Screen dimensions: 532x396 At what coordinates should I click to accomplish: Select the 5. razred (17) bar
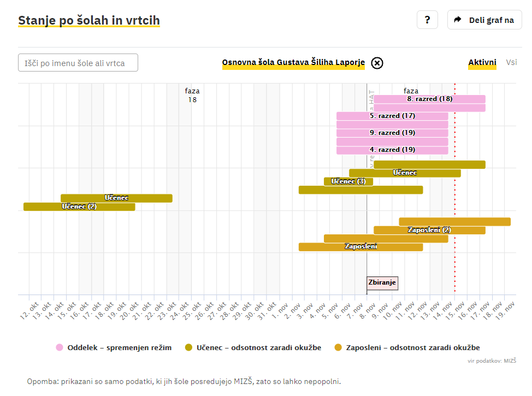392,116
